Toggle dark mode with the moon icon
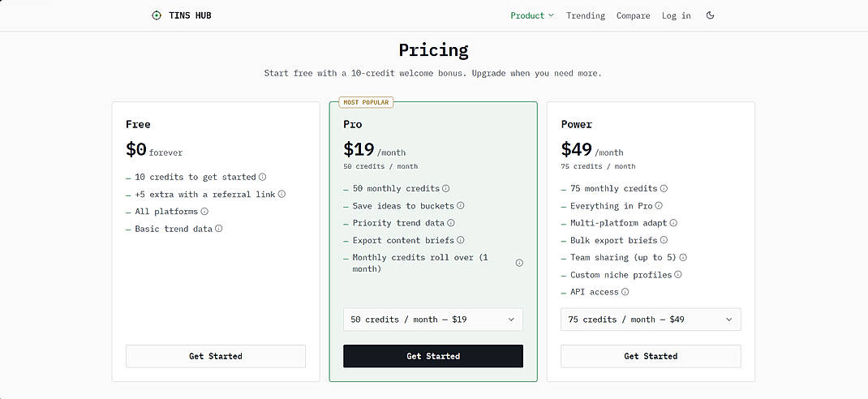 tap(711, 15)
